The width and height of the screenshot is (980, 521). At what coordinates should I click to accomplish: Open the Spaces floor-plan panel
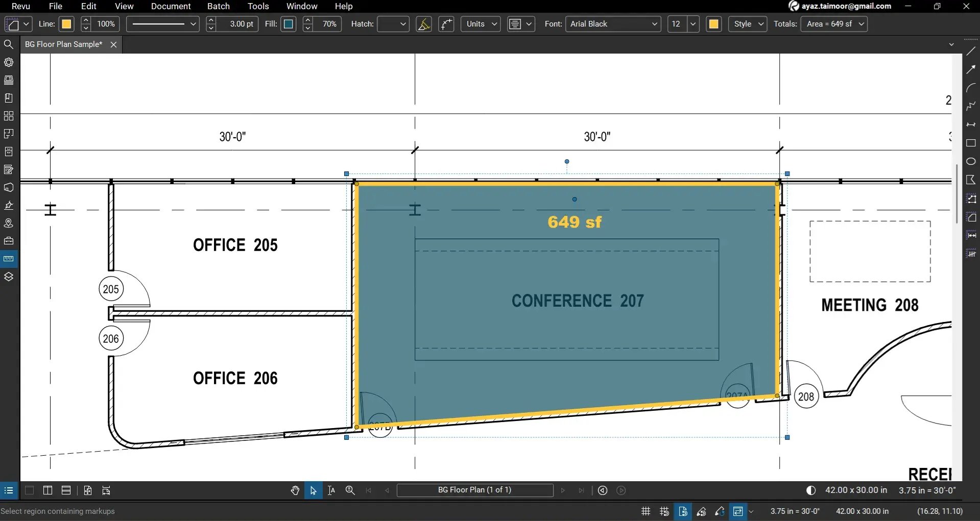pos(9,134)
